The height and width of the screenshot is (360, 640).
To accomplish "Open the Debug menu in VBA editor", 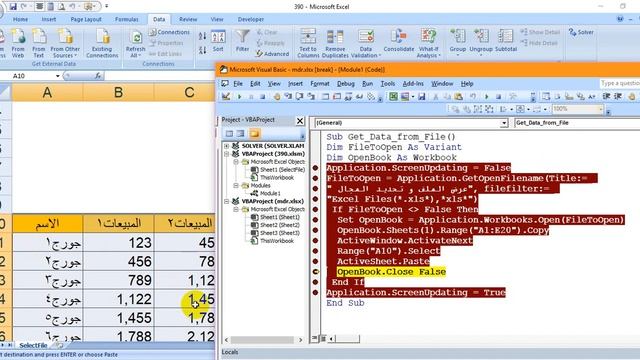I will click(345, 84).
